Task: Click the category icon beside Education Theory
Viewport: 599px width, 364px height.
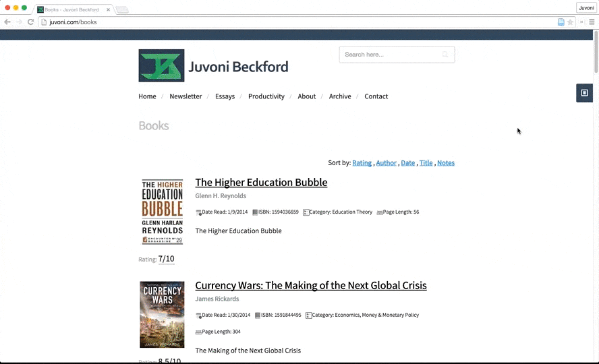Action: (x=306, y=212)
